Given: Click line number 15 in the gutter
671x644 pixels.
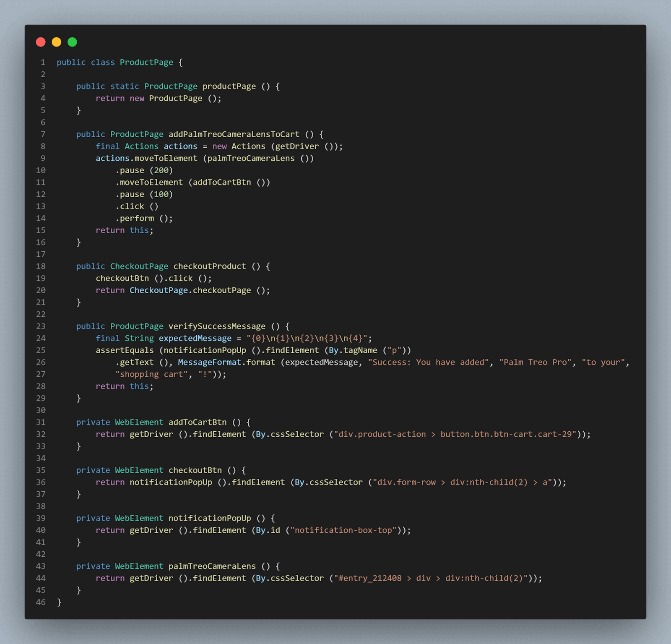Looking at the screenshot, I should point(40,230).
